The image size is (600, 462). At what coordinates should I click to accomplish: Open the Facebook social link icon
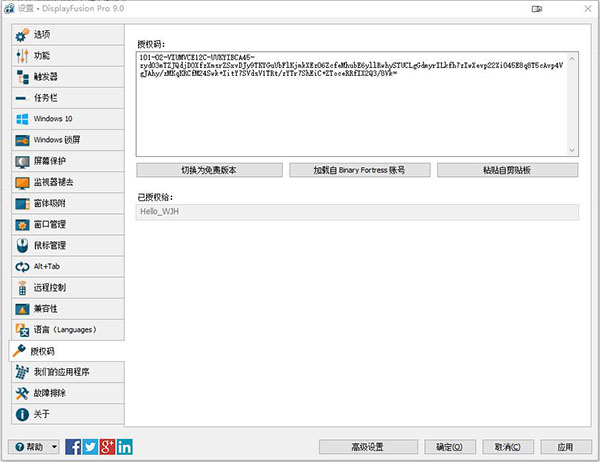pyautogui.click(x=73, y=447)
